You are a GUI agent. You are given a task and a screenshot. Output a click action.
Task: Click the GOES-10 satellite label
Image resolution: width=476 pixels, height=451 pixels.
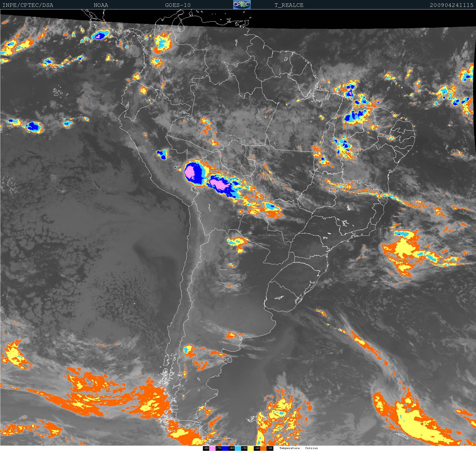(178, 5)
